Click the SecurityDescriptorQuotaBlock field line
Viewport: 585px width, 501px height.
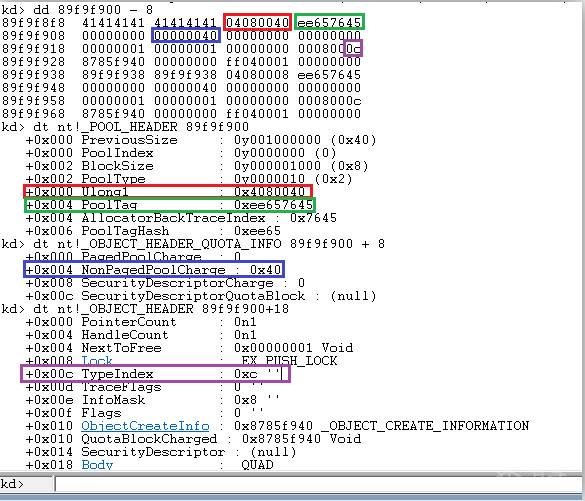pos(201,295)
